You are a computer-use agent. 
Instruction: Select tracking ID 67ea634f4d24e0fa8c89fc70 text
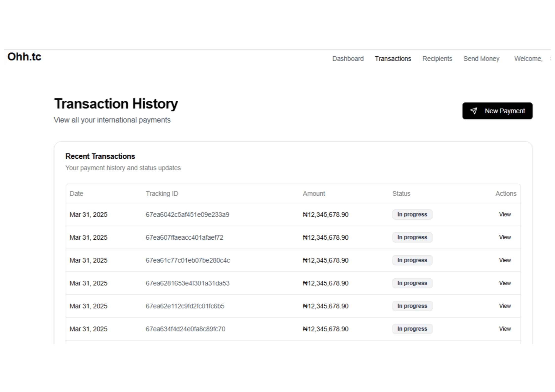[185, 329]
